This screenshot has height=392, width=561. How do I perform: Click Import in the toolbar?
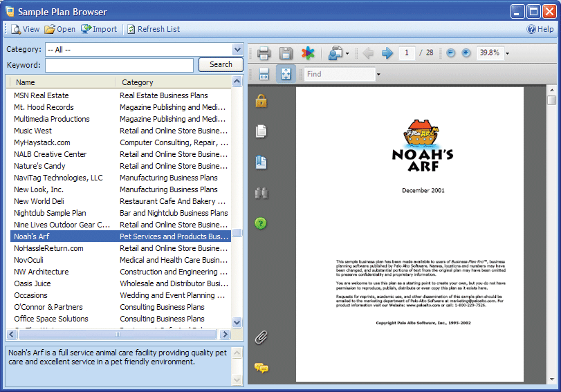99,29
